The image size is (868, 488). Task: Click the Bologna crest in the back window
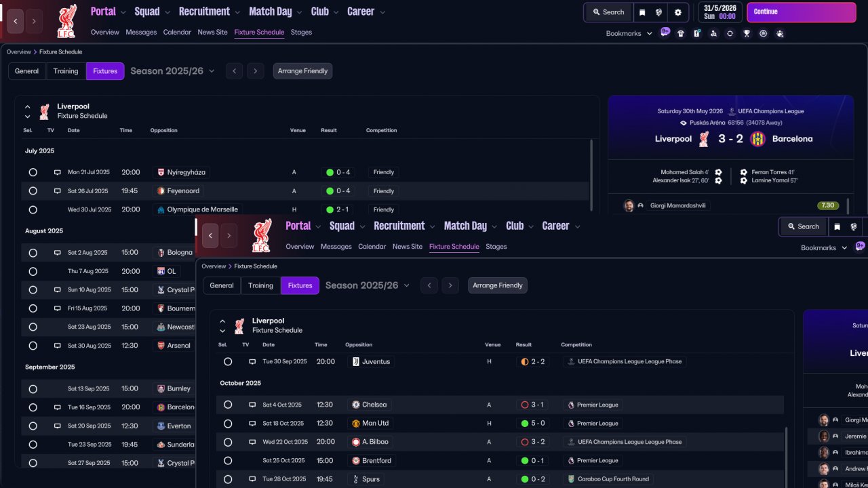click(161, 253)
